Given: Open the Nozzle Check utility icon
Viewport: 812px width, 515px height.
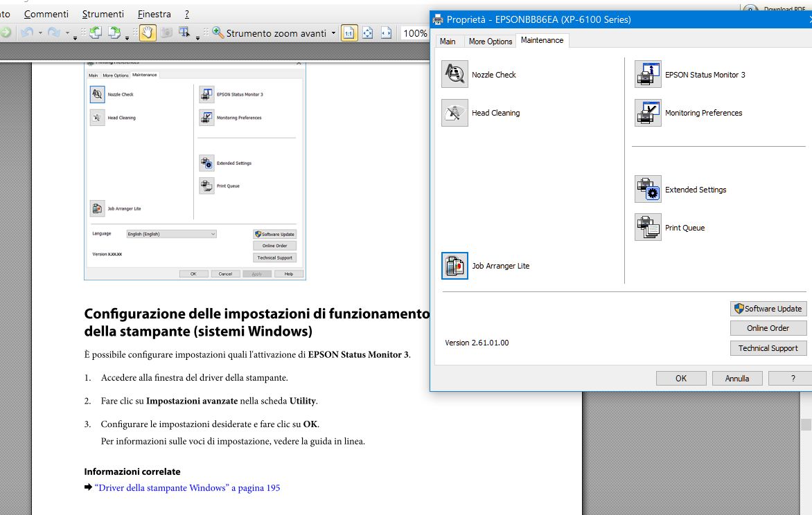Looking at the screenshot, I should pyautogui.click(x=454, y=75).
